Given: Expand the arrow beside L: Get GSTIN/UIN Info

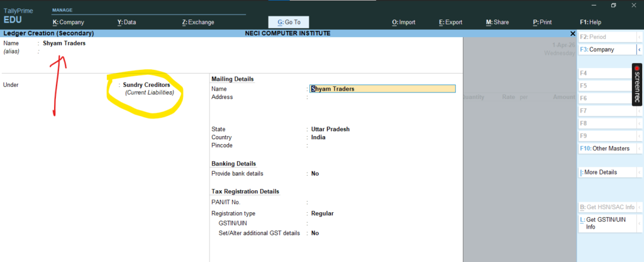Looking at the screenshot, I should tap(640, 224).
